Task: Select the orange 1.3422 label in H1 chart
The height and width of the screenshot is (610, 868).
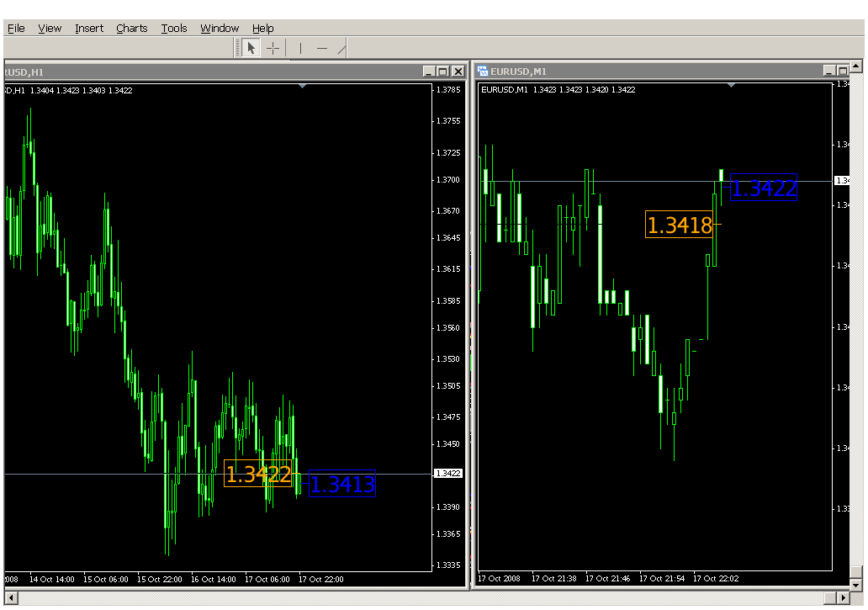Action: [258, 474]
